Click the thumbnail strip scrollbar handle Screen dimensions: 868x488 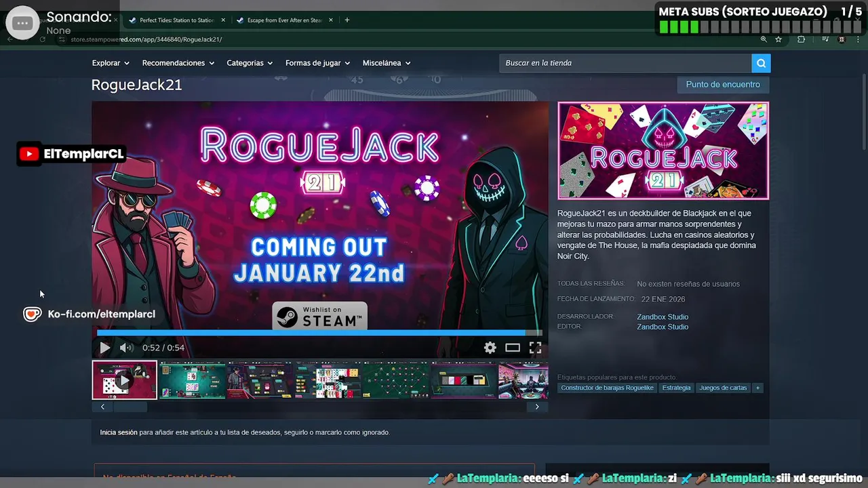pos(130,407)
